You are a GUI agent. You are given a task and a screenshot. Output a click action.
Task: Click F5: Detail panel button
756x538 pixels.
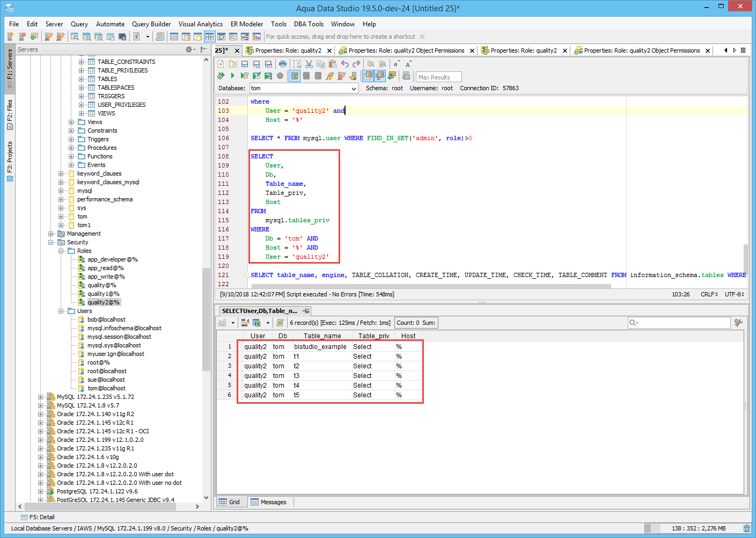click(38, 517)
